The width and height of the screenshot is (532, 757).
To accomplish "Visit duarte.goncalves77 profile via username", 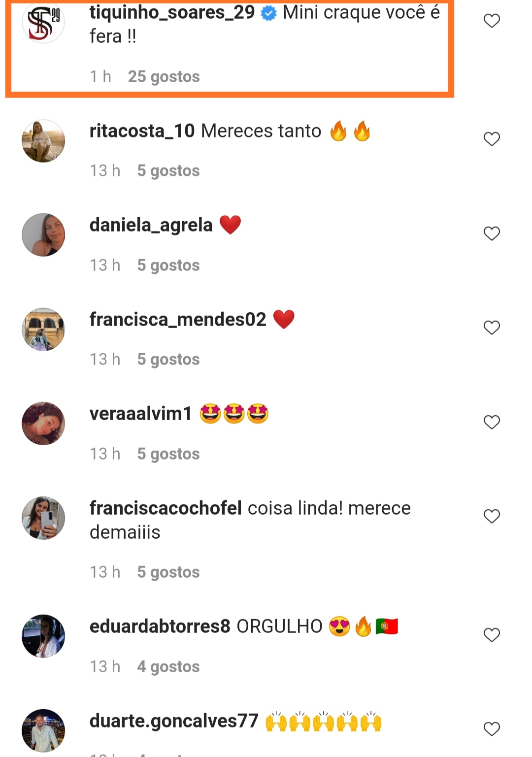I will point(174,721).
